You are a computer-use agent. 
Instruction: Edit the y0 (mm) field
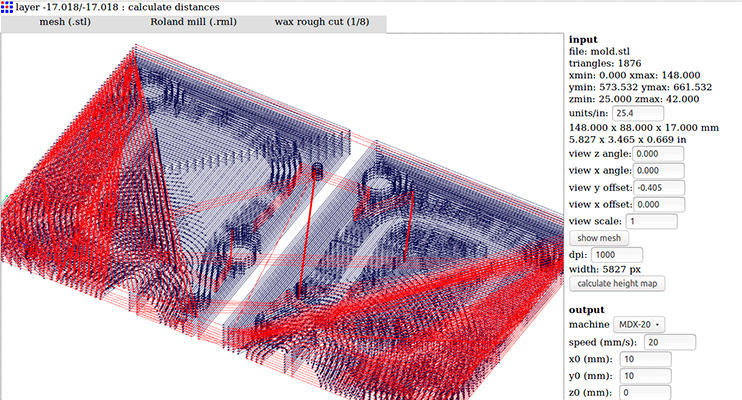[645, 376]
